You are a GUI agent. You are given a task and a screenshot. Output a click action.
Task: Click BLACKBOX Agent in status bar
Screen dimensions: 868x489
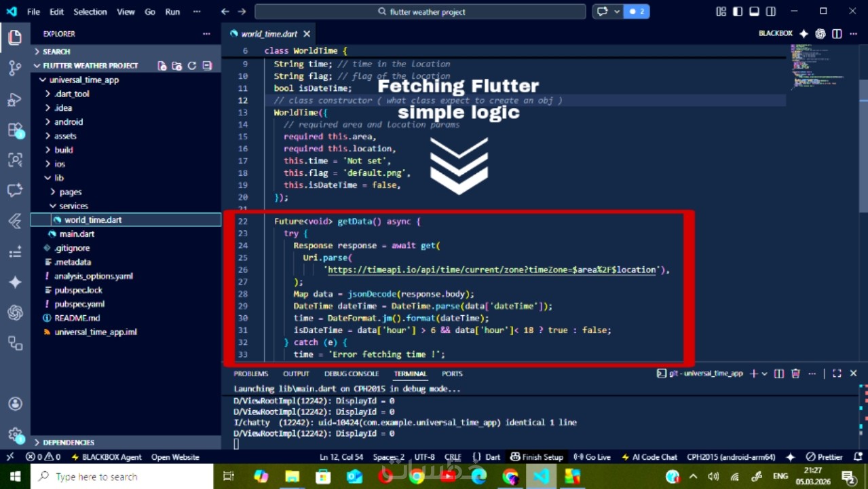(107, 457)
